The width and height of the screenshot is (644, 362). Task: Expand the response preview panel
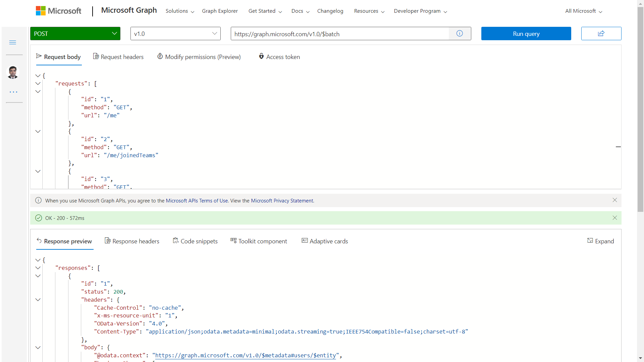tap(600, 241)
